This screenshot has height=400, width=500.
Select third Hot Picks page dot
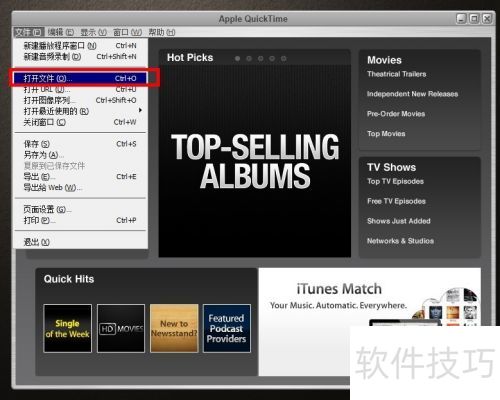261,59
